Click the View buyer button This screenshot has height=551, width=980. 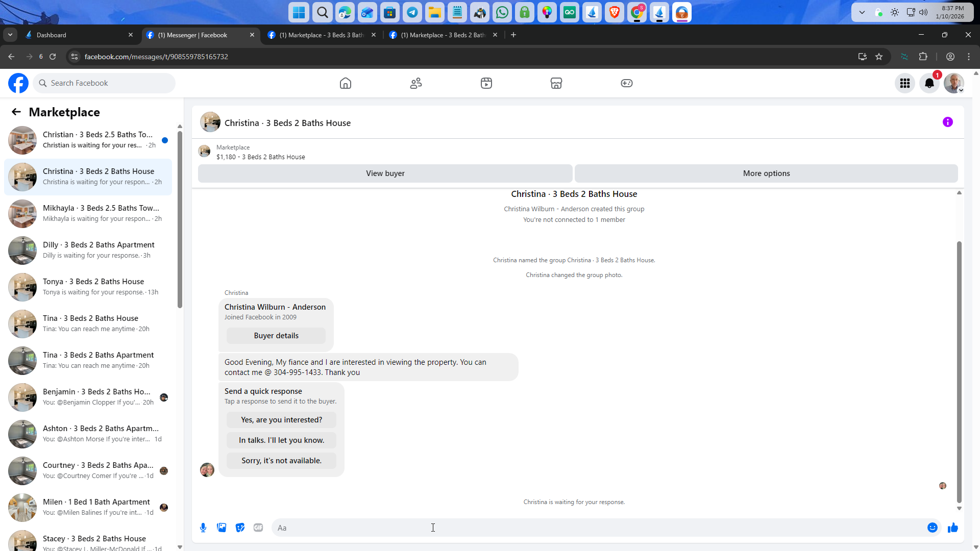[x=385, y=173]
